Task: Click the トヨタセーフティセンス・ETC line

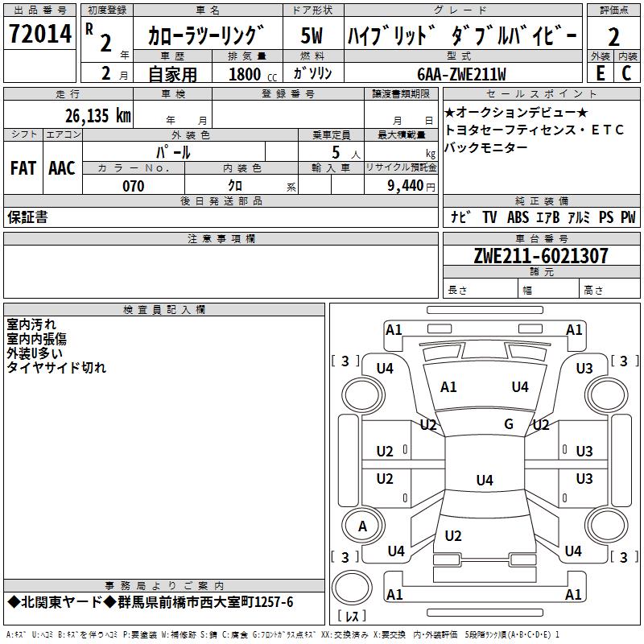Action: (x=535, y=130)
